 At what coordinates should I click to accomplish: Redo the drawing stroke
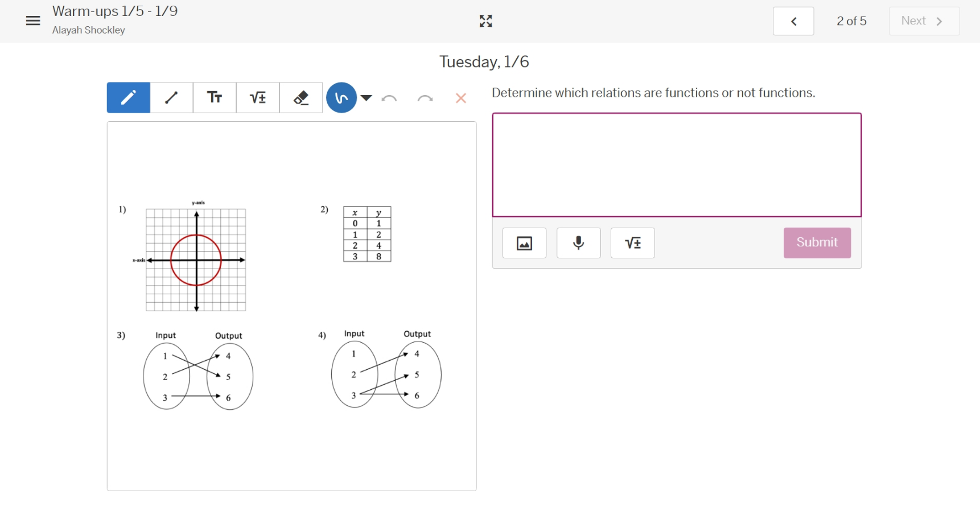coord(425,98)
